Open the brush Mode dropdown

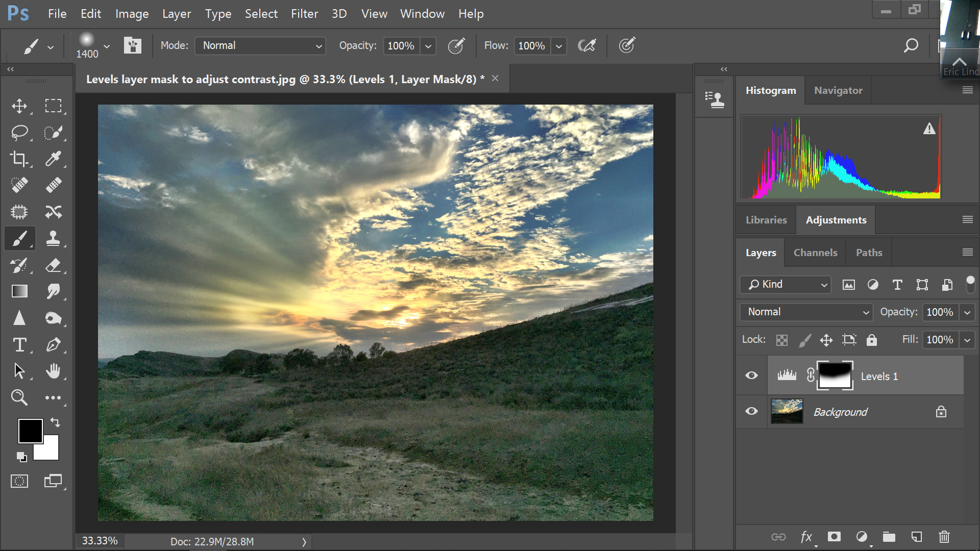[261, 45]
